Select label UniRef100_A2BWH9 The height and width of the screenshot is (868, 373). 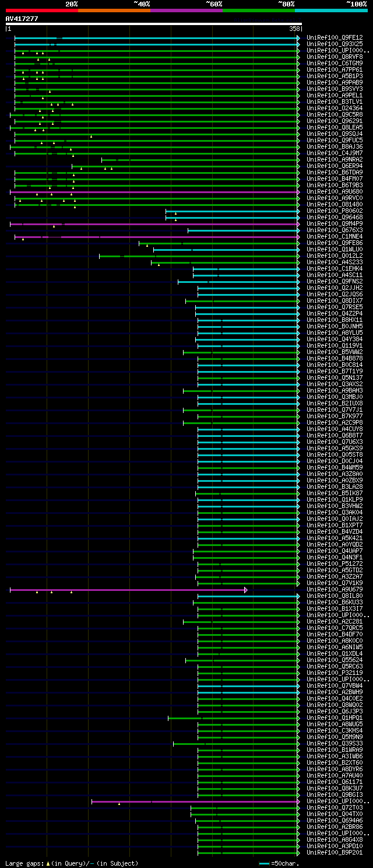pos(335,692)
